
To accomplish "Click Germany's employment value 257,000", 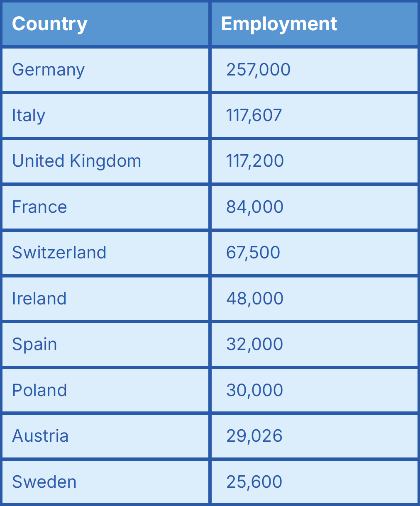I will tap(258, 70).
